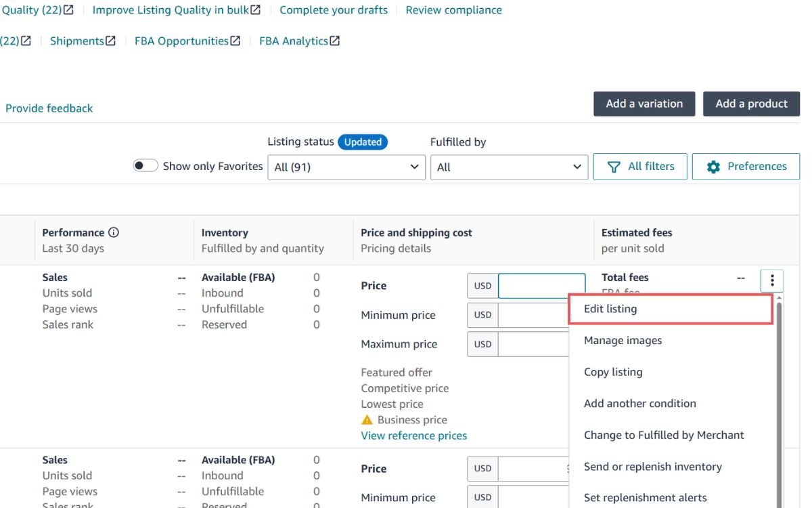Screen dimensions: 812x508
Task: Click the filter funnel icon in All filters
Action: (x=614, y=167)
